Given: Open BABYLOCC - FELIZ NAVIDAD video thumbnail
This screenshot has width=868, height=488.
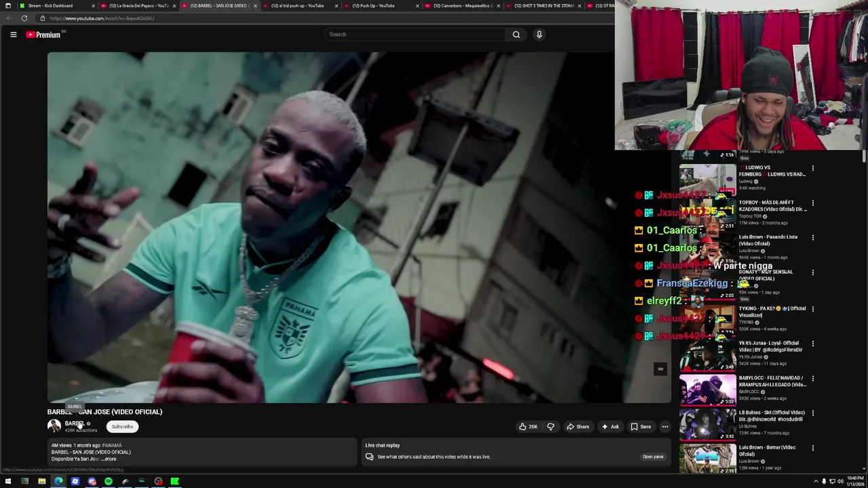Looking at the screenshot, I should pyautogui.click(x=707, y=390).
